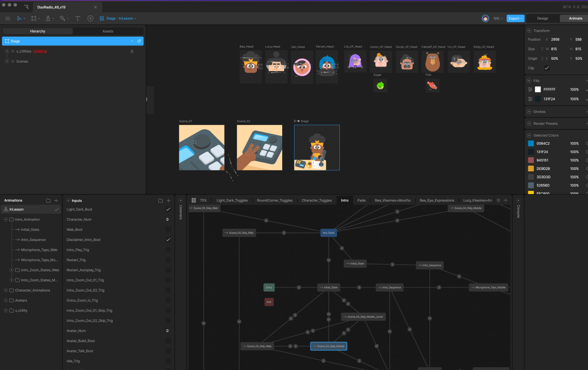Open the Fade layer tab
This screenshot has height=370, width=588.
361,200
